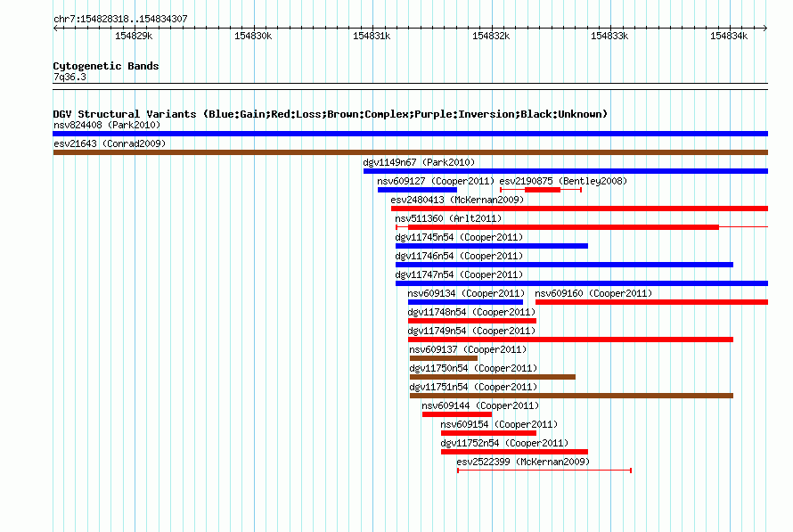Click the esv2190875 (Bentley2008) red feature
Viewport: 793px width, 532px height.
(x=541, y=190)
